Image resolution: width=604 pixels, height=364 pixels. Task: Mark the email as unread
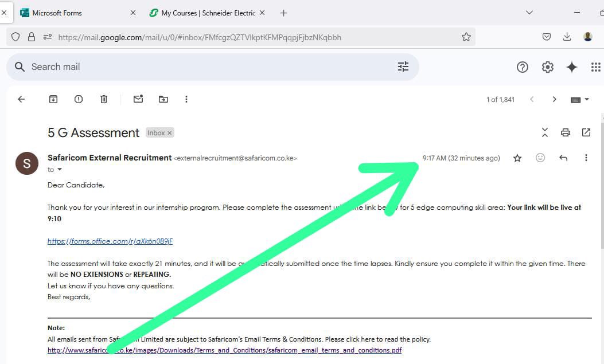pos(138,99)
